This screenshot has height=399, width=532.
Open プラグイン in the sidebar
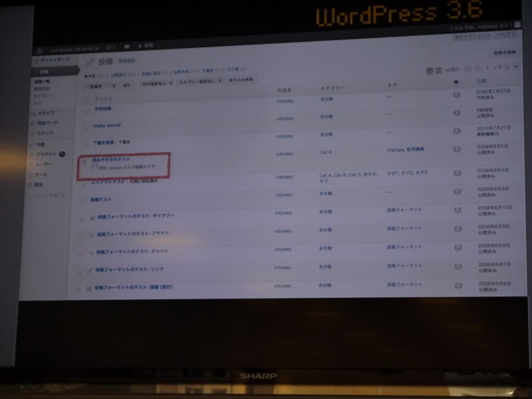tap(47, 154)
